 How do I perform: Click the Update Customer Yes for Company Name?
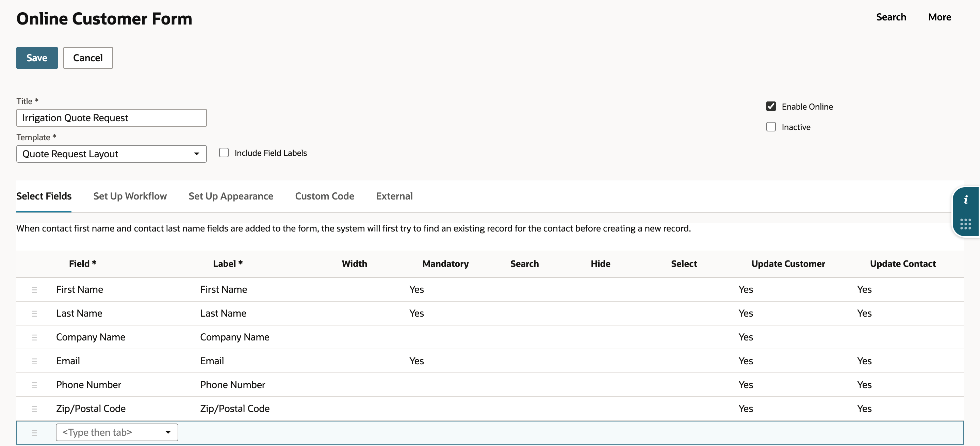click(746, 337)
